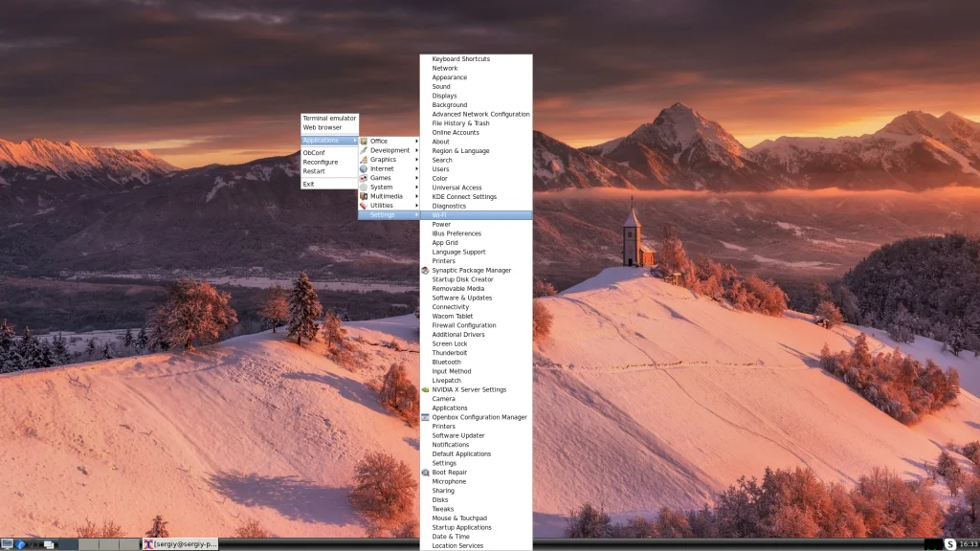Click the Internet globe icon
This screenshot has width=980, height=551.
[x=366, y=168]
